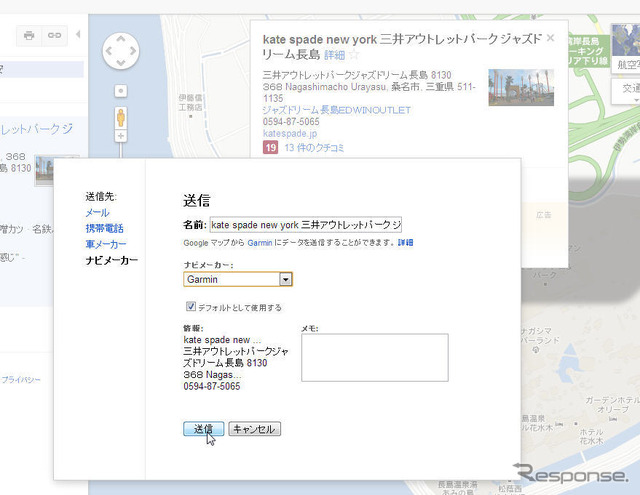Image resolution: width=640 pixels, height=495 pixels.
Task: Click the my-location button below the pan control
Action: pyautogui.click(x=121, y=91)
